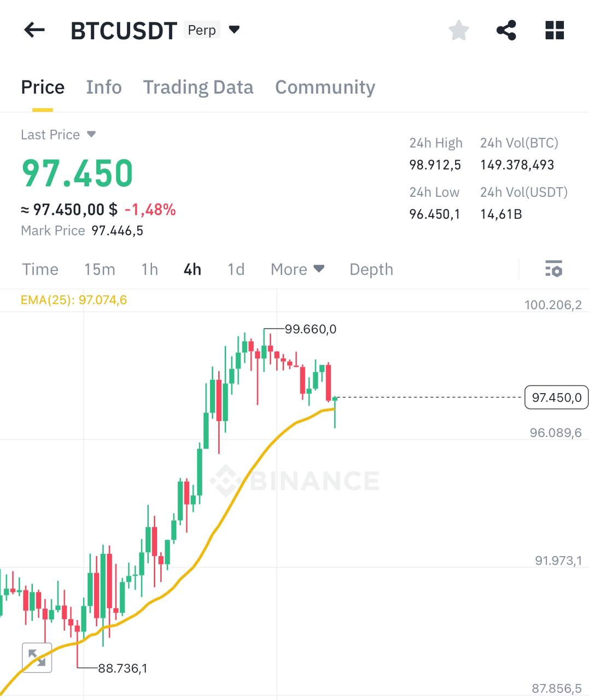Open the Community tab
Screen dimensions: 589x700
(x=325, y=87)
